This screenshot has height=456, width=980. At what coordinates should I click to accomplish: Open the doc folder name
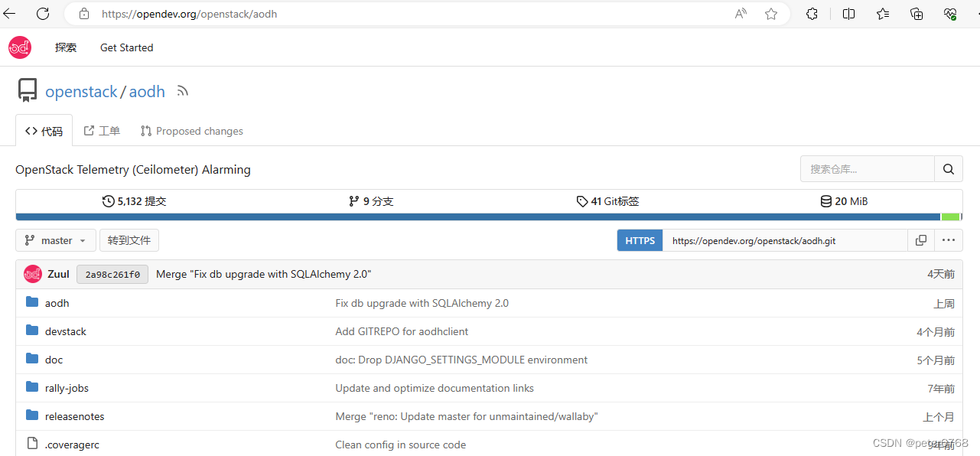tap(54, 360)
